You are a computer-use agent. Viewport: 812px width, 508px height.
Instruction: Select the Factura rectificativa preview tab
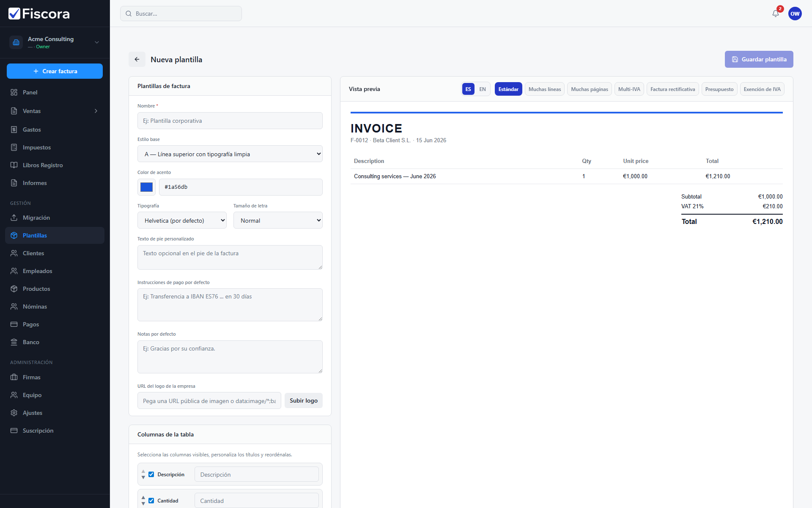672,89
